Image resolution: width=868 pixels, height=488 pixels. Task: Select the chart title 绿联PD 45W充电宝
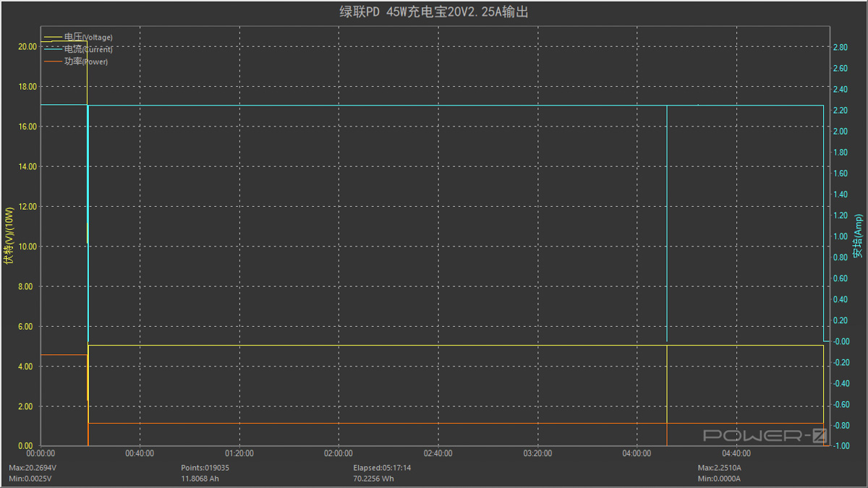coord(433,12)
